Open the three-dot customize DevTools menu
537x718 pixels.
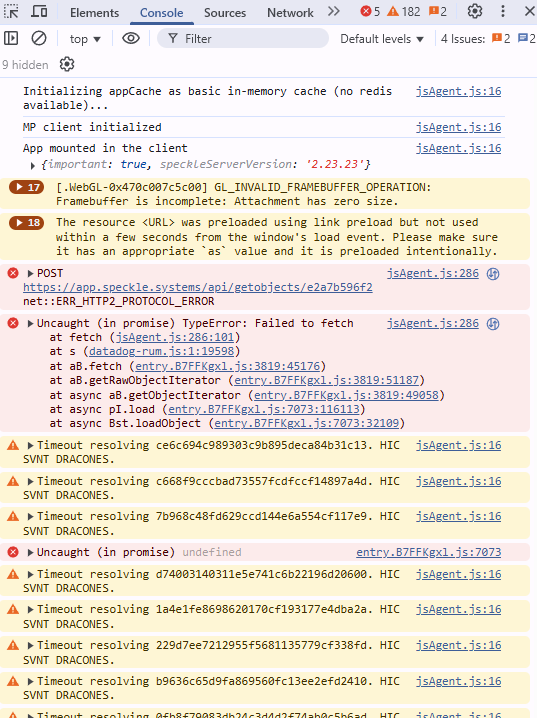[x=503, y=11]
